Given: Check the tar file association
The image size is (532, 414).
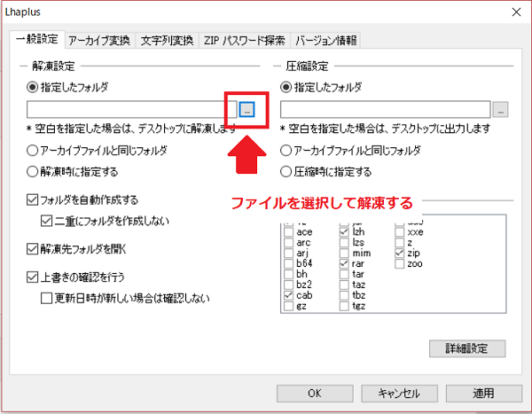Looking at the screenshot, I should (344, 274).
